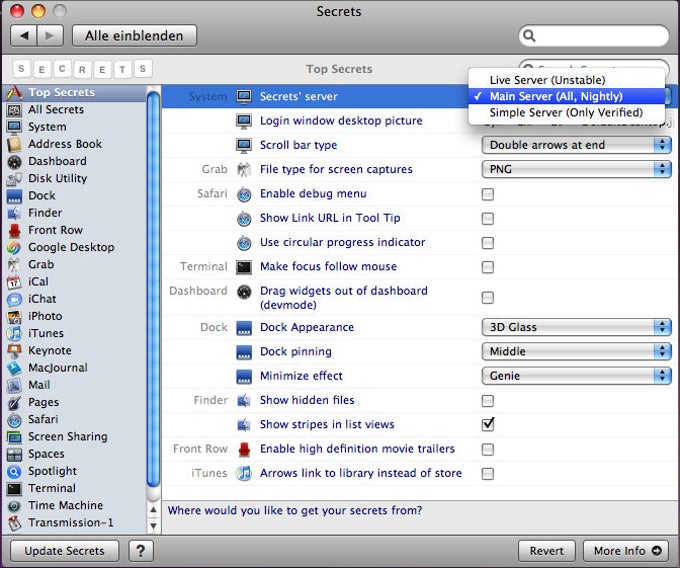Go forward with right arrow button
680x568 pixels.
click(x=50, y=36)
